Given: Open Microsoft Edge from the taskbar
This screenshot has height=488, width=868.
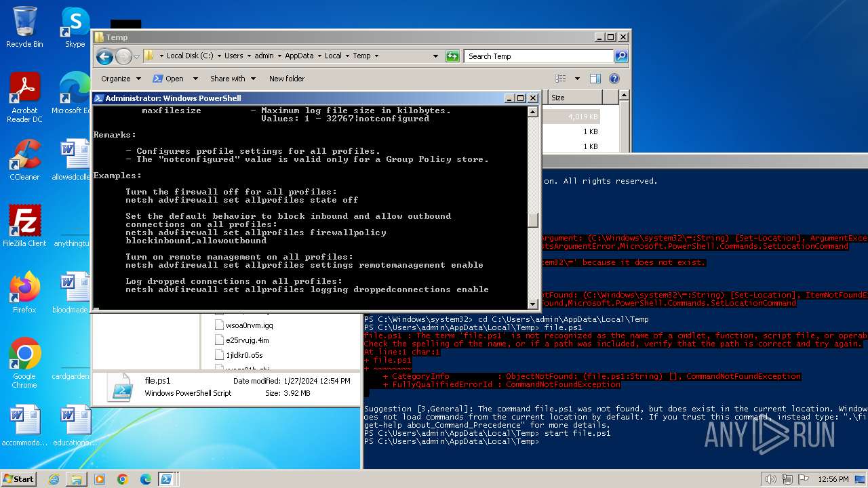Looking at the screenshot, I should click(146, 479).
